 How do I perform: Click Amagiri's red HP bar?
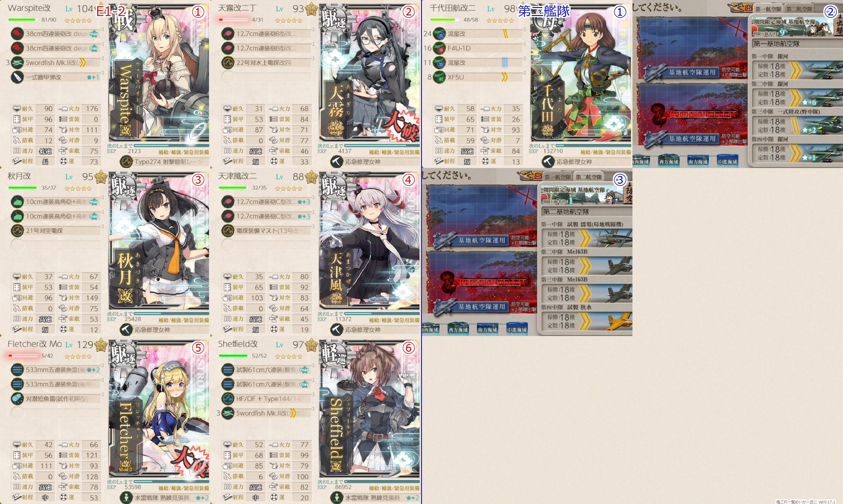point(233,20)
